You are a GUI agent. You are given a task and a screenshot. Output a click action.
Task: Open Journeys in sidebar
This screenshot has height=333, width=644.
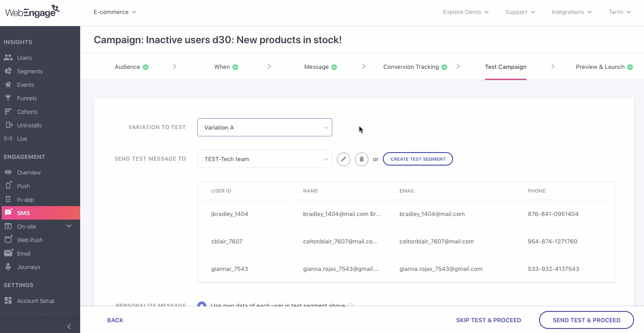tap(29, 267)
